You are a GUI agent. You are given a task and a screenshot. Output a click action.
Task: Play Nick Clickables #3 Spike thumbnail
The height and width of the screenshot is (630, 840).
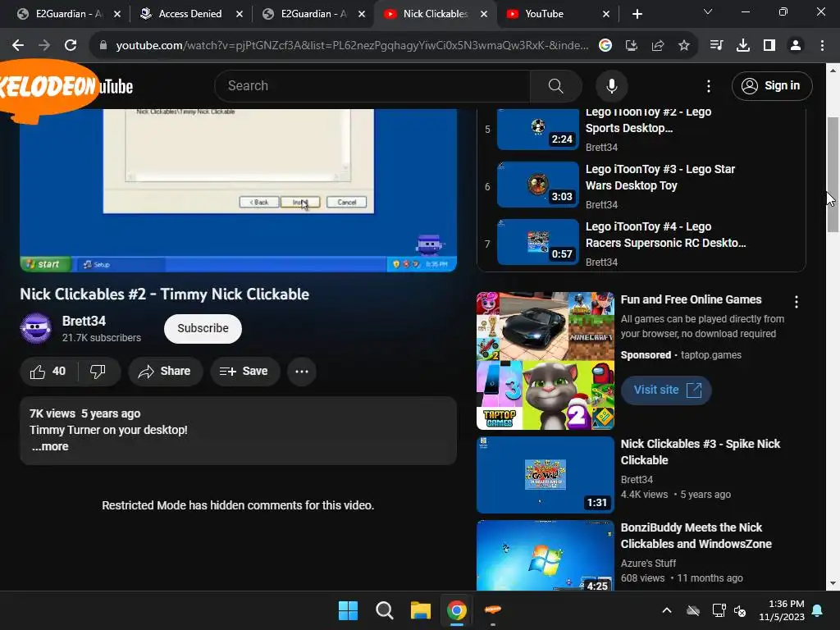(546, 475)
